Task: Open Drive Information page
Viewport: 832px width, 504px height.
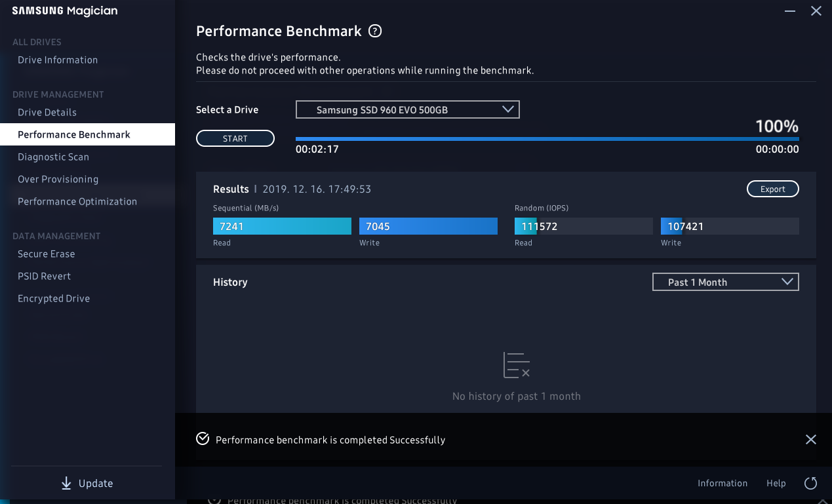Action: [58, 60]
